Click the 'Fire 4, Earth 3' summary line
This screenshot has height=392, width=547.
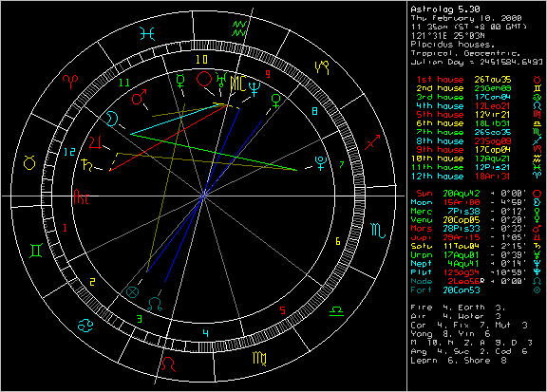pyautogui.click(x=458, y=308)
